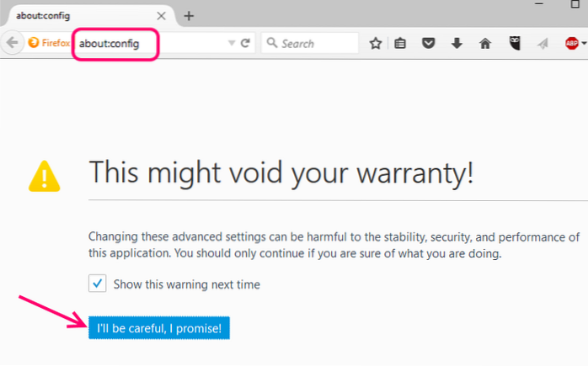This screenshot has width=588, height=366.
Task: Expand the URL bar history dropdown
Action: (232, 43)
